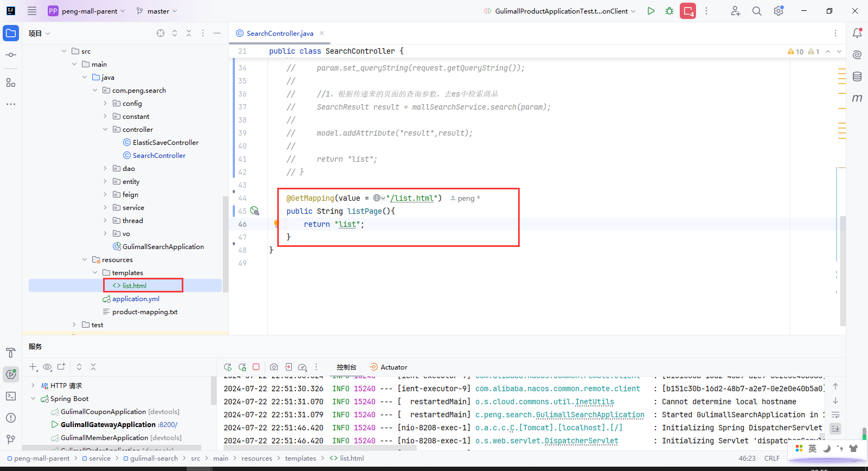Image resolution: width=868 pixels, height=471 pixels.
Task: Open Search Everywhere with the magnifier icon
Action: click(x=757, y=11)
